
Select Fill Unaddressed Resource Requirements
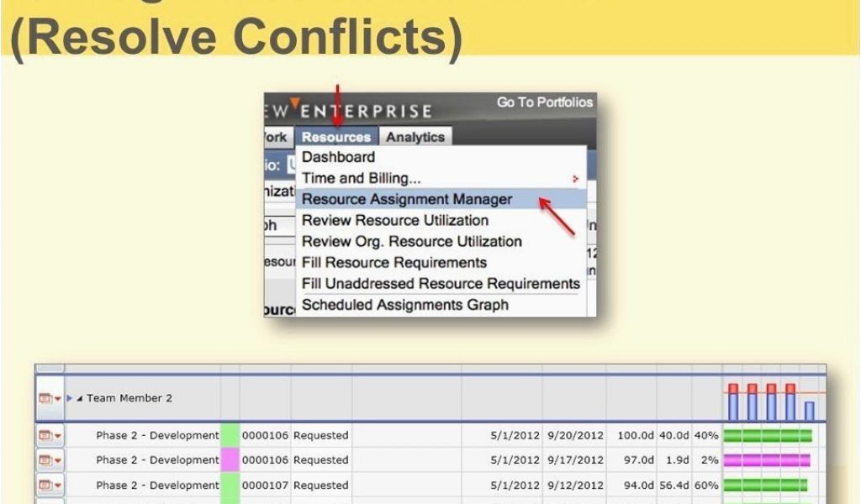click(440, 284)
